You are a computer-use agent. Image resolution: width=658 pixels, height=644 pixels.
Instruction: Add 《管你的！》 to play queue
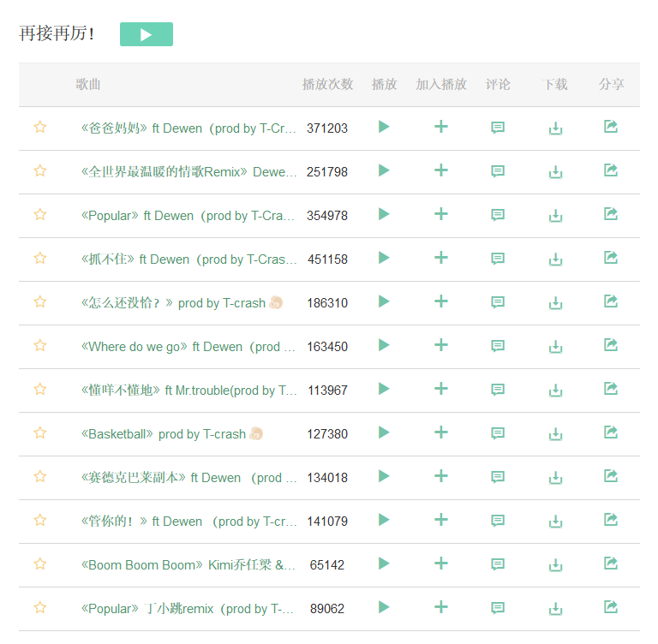(x=441, y=520)
